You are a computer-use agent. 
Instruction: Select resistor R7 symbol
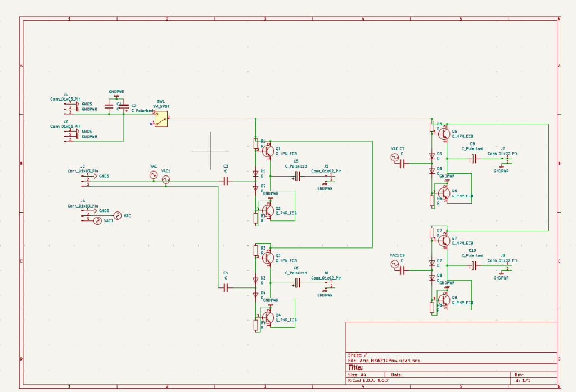click(432, 233)
